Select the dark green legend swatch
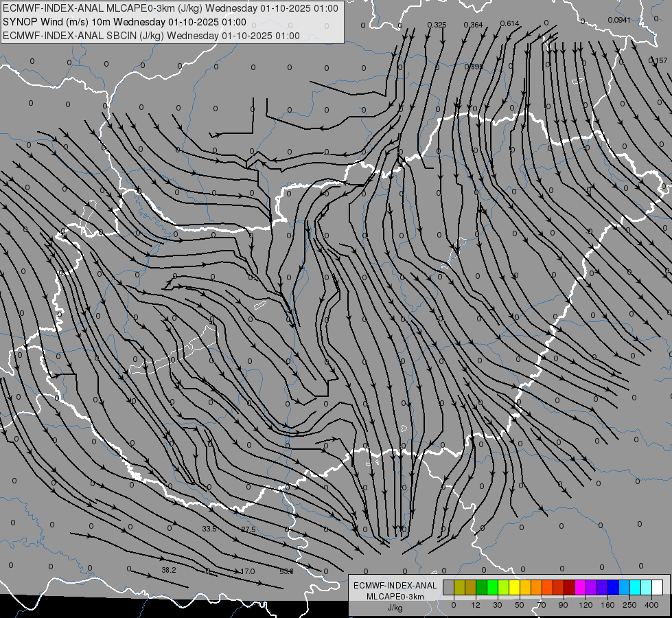The image size is (672, 618). [x=482, y=587]
